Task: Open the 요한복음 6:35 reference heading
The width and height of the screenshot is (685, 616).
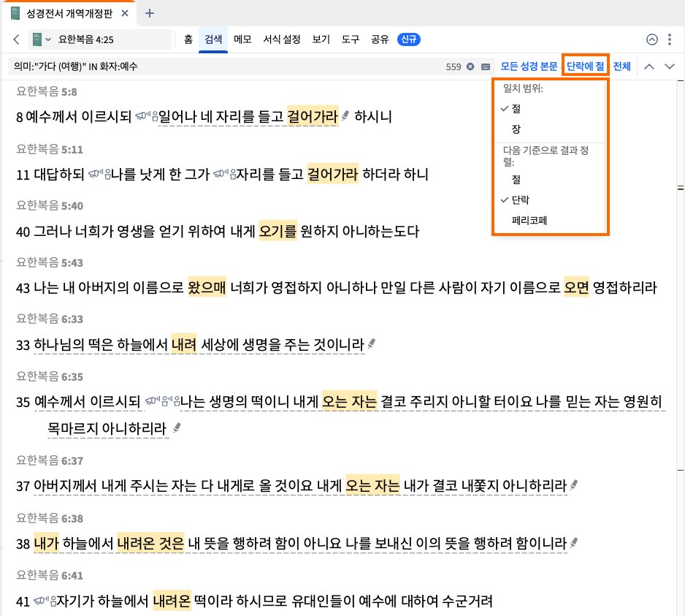Action: click(x=50, y=376)
